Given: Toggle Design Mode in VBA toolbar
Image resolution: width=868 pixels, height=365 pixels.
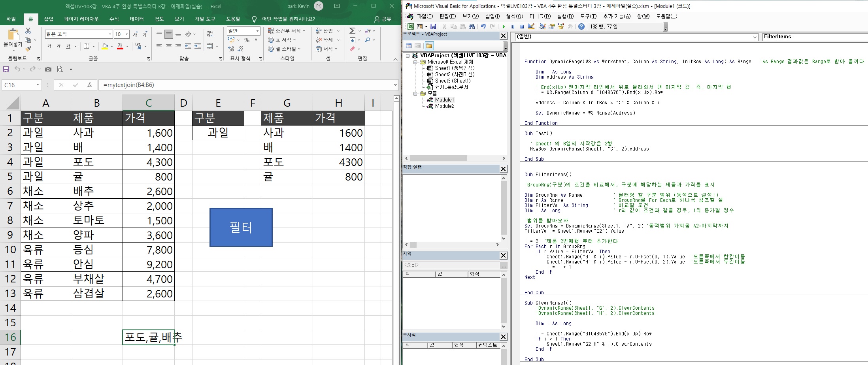Looking at the screenshot, I should tap(531, 26).
